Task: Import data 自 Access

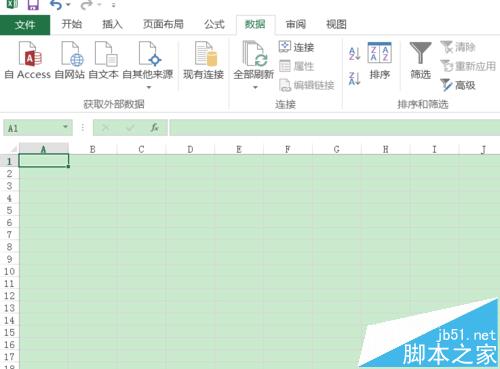Action: [28, 61]
